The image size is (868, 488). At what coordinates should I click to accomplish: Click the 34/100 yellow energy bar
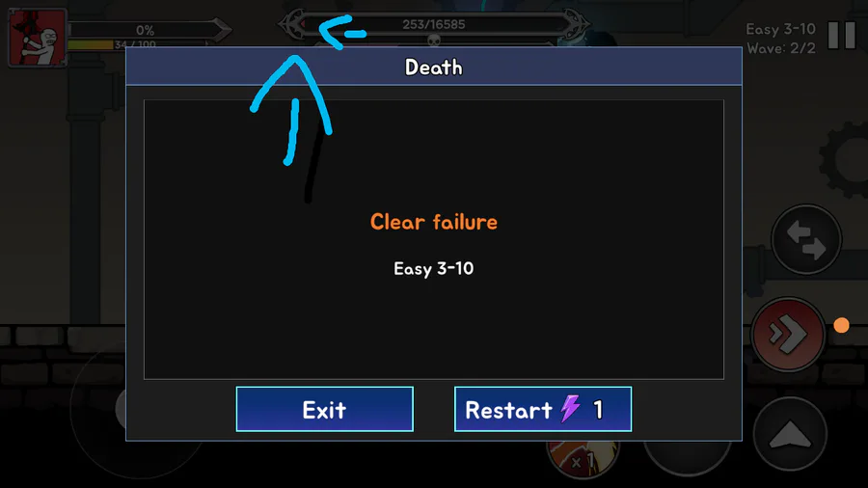[x=136, y=44]
